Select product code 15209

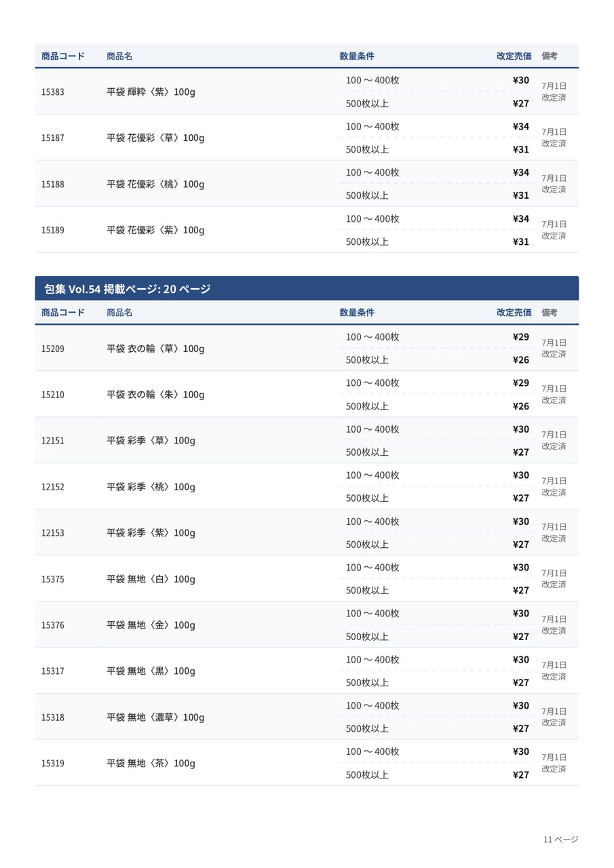coord(53,349)
